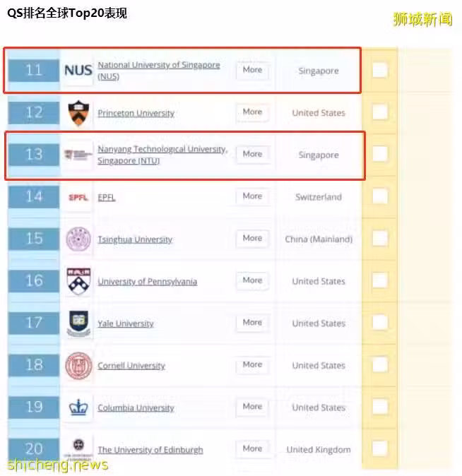The image size is (462, 476).
Task: Click the Yale University crest logo
Action: (78, 323)
